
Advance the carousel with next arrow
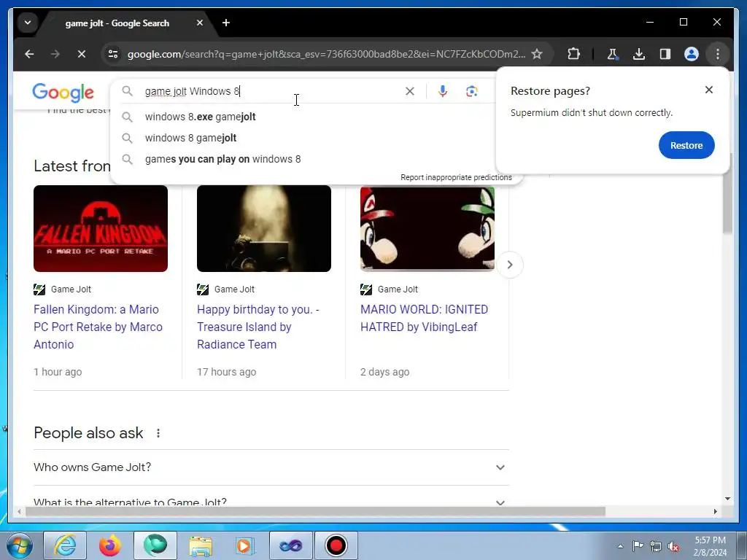(x=510, y=264)
